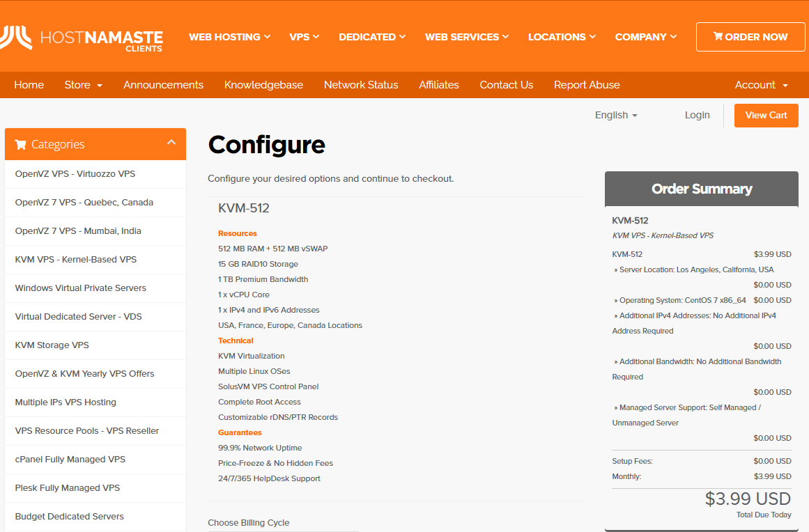This screenshot has width=809, height=532.
Task: Open Contact Us page
Action: [506, 85]
